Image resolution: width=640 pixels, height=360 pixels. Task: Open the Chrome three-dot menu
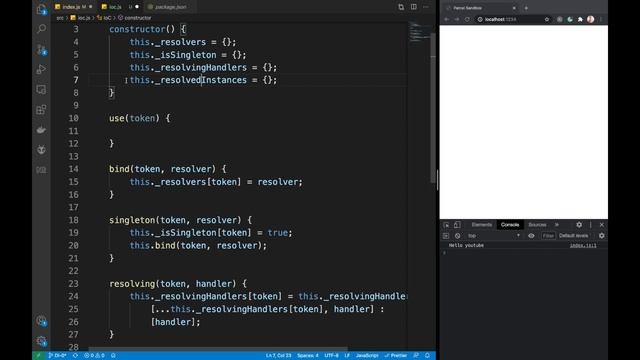point(601,19)
